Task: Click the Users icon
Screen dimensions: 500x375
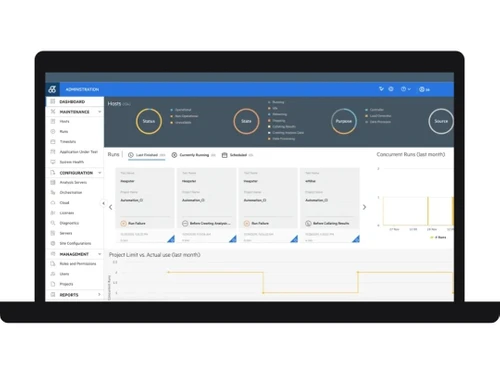Action: [x=53, y=274]
